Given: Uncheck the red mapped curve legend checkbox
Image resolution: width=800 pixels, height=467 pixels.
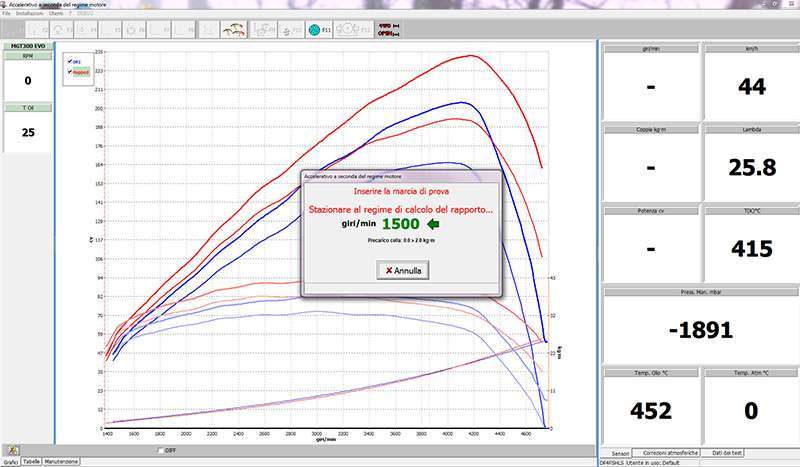Looking at the screenshot, I should pyautogui.click(x=69, y=71).
